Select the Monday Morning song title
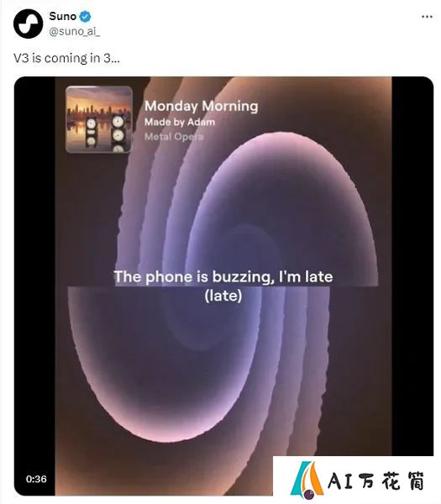This screenshot has height=504, width=441. pos(202,106)
